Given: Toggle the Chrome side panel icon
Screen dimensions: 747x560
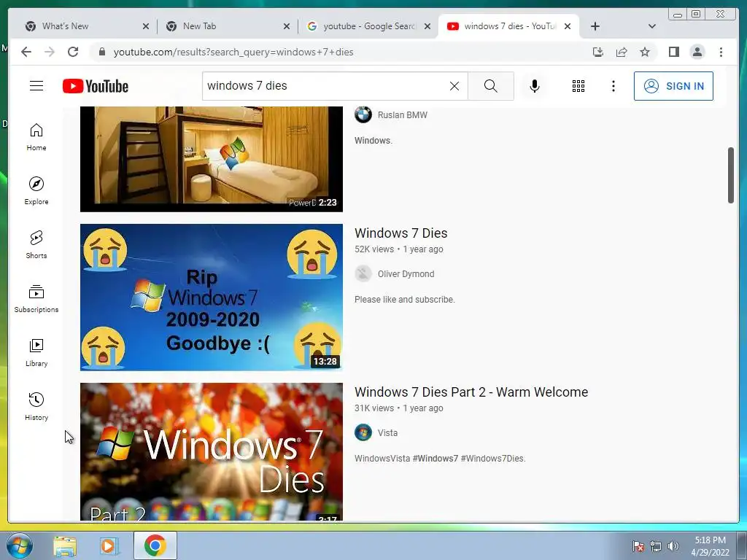Looking at the screenshot, I should click(673, 52).
